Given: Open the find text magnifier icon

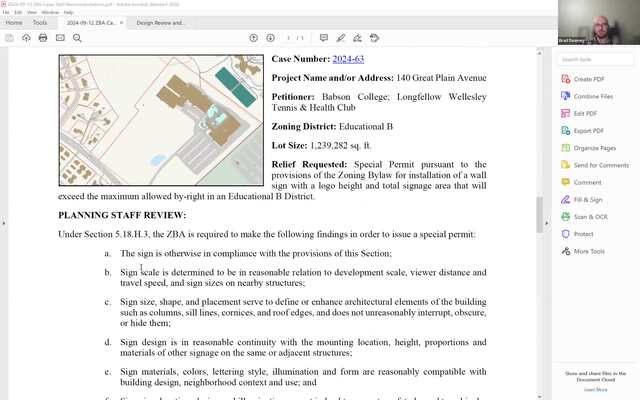Looking at the screenshot, I should pyautogui.click(x=77, y=38).
